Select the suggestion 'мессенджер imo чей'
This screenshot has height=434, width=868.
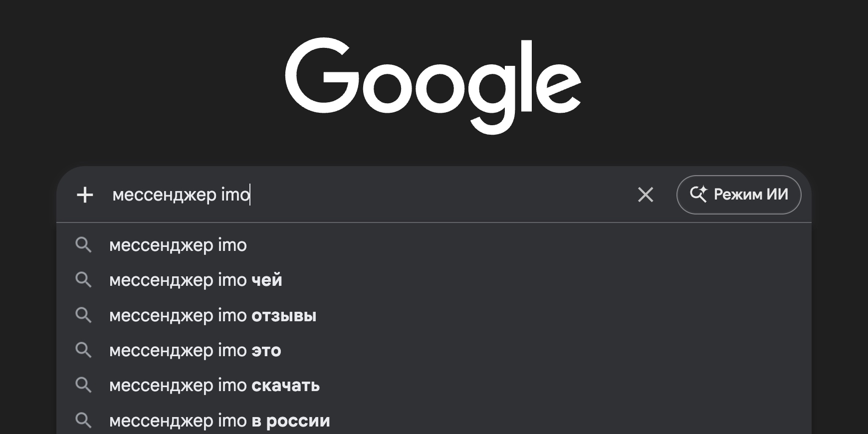[196, 280]
